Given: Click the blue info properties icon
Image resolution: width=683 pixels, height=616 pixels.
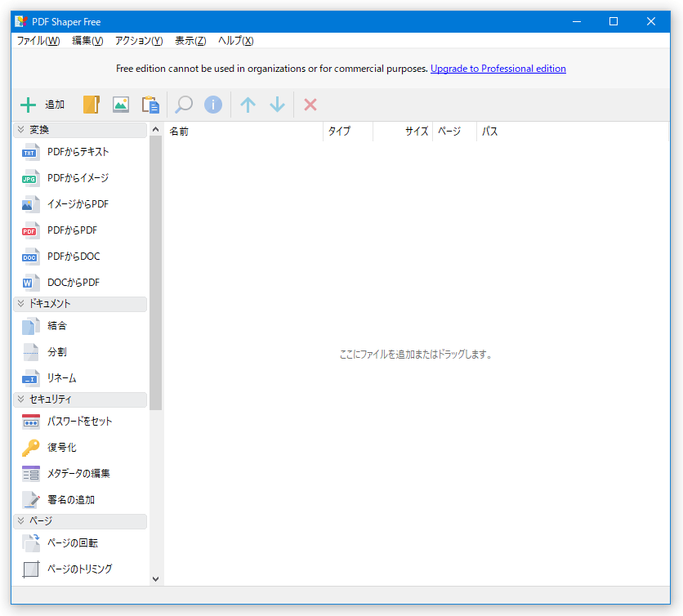Looking at the screenshot, I should pyautogui.click(x=213, y=105).
